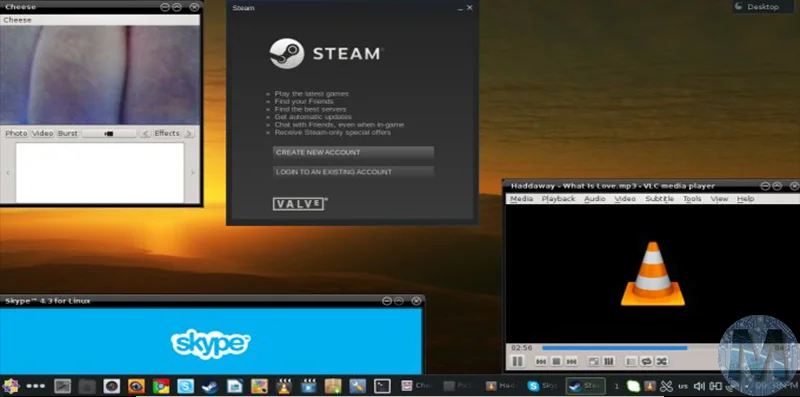Launch the eye-icon image viewer from taskbar

[136, 386]
